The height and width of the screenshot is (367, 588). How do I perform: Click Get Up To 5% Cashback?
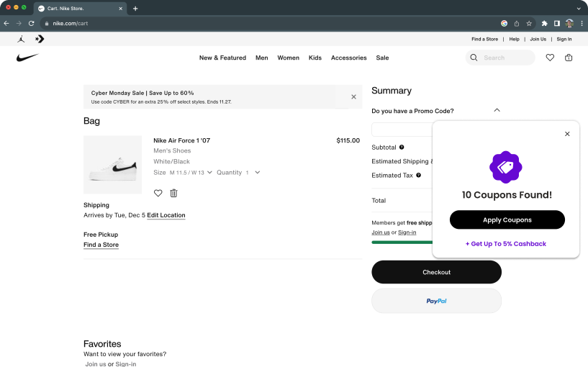point(505,244)
